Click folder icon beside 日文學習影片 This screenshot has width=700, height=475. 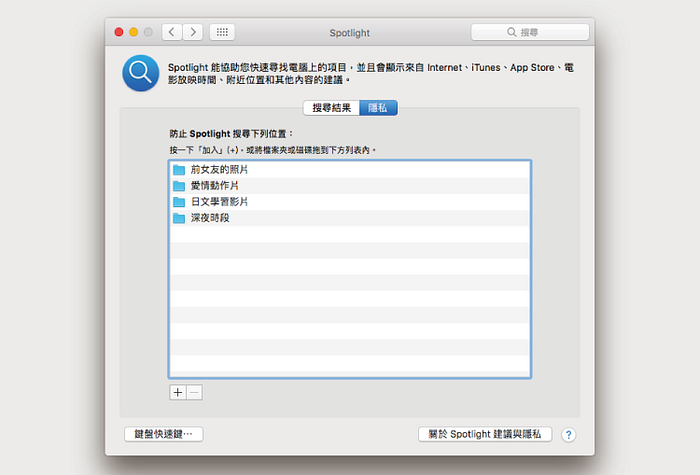(179, 202)
